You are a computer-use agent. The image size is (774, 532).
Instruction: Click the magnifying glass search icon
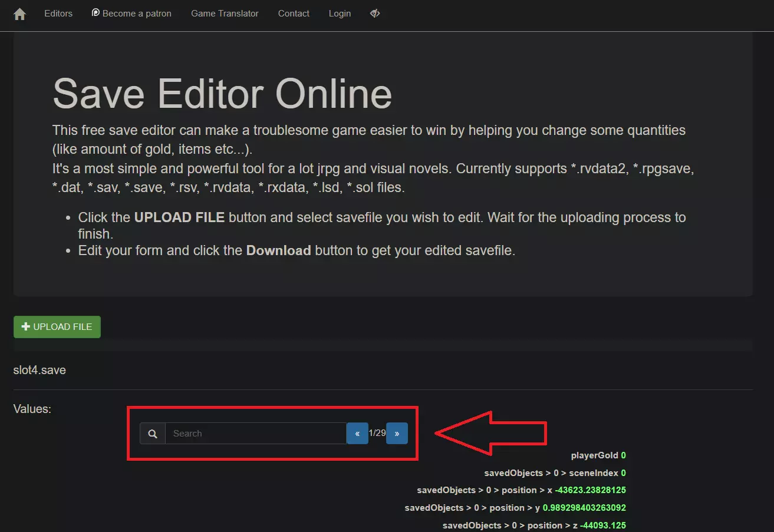[x=153, y=434]
